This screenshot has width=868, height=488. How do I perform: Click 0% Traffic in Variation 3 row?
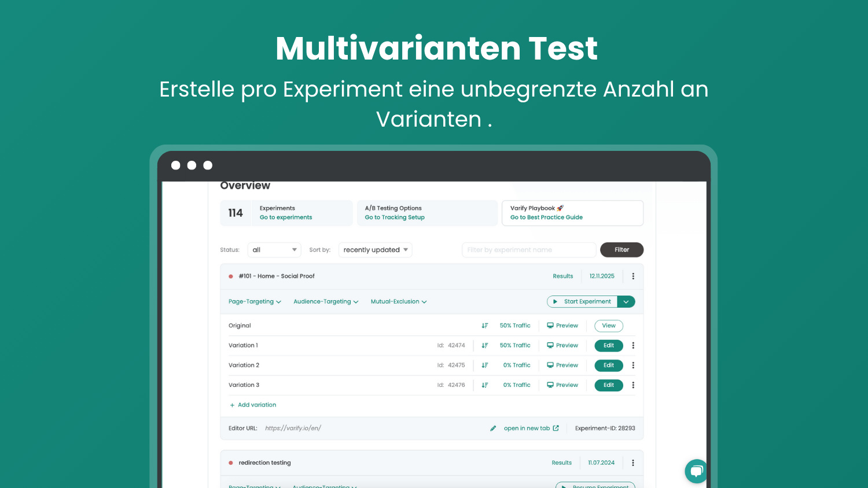click(517, 385)
